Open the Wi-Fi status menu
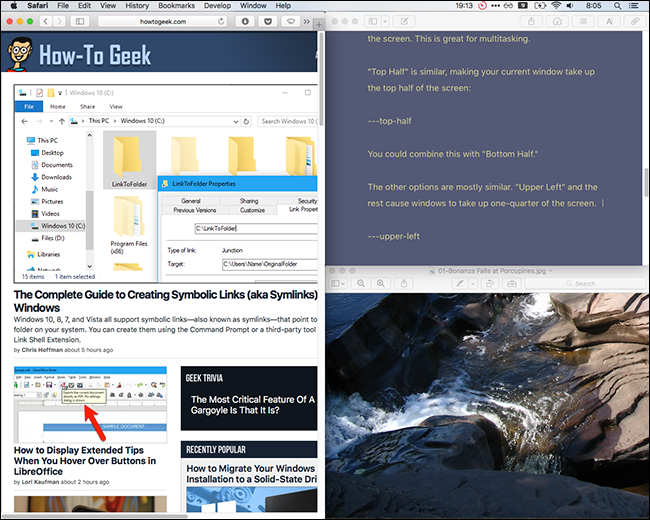 pyautogui.click(x=556, y=6)
